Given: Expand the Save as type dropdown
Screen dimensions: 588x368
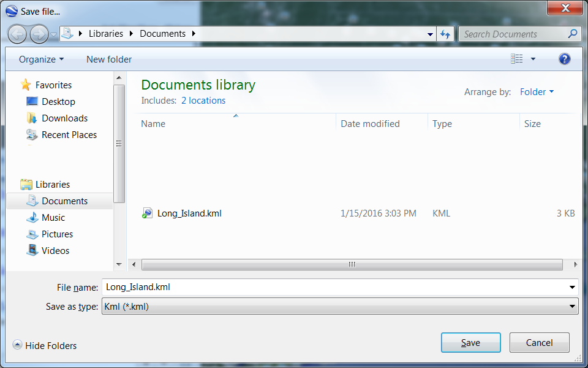Looking at the screenshot, I should tap(572, 307).
